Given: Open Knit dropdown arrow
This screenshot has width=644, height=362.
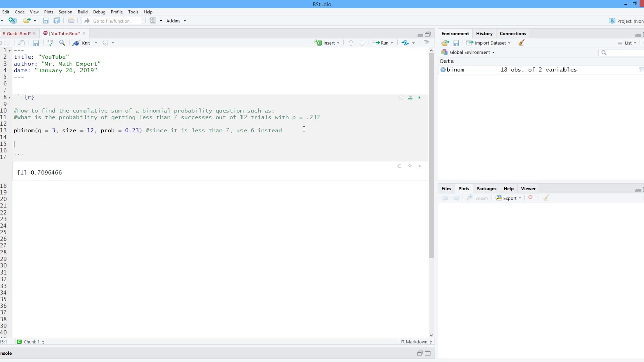Looking at the screenshot, I should click(96, 43).
